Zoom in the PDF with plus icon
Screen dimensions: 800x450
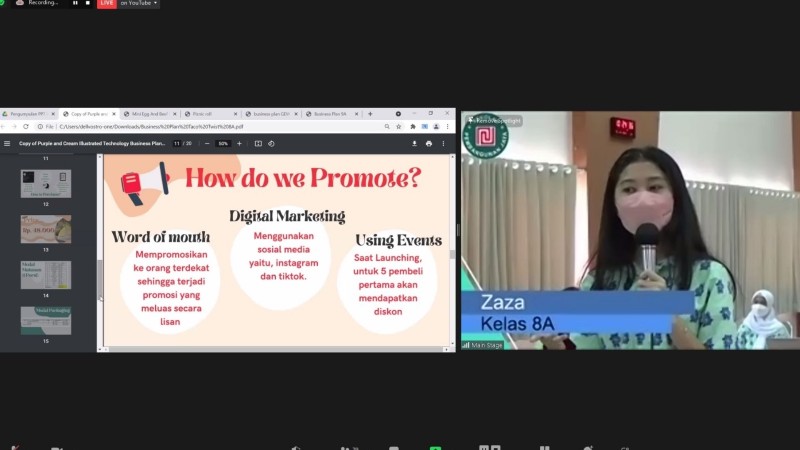[239, 143]
